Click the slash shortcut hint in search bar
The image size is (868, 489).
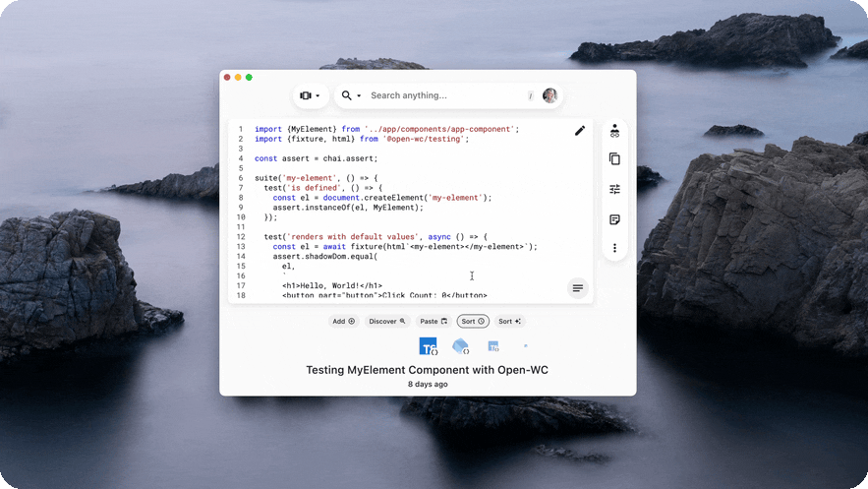(530, 96)
